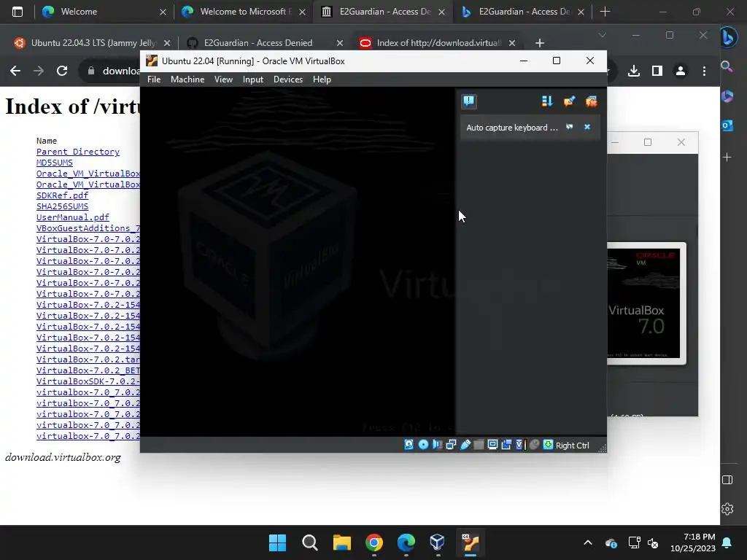Click the Edge sidebar settings gear
This screenshot has height=560, width=747.
[x=727, y=509]
